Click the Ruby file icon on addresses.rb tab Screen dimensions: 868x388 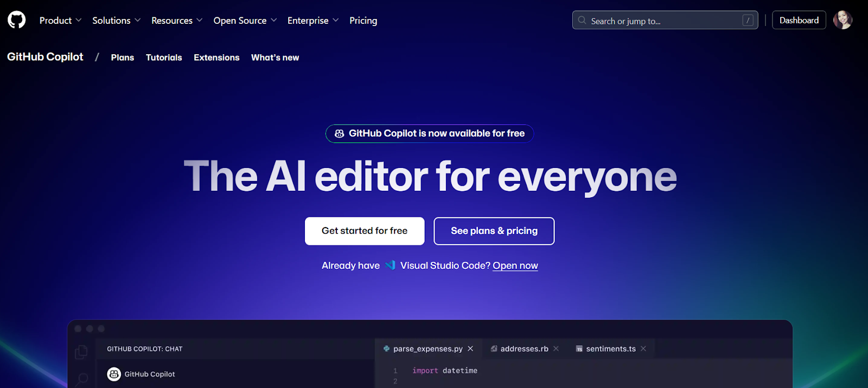coord(494,348)
